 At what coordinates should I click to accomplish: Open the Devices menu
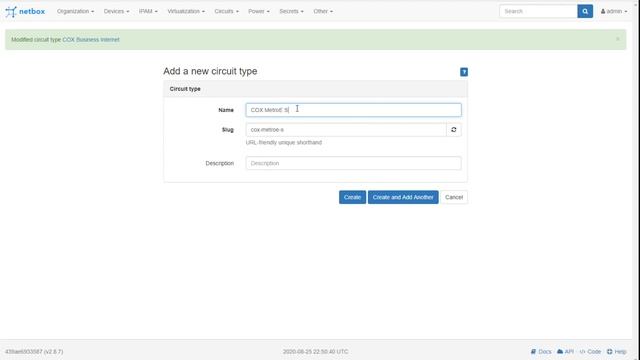(x=116, y=11)
